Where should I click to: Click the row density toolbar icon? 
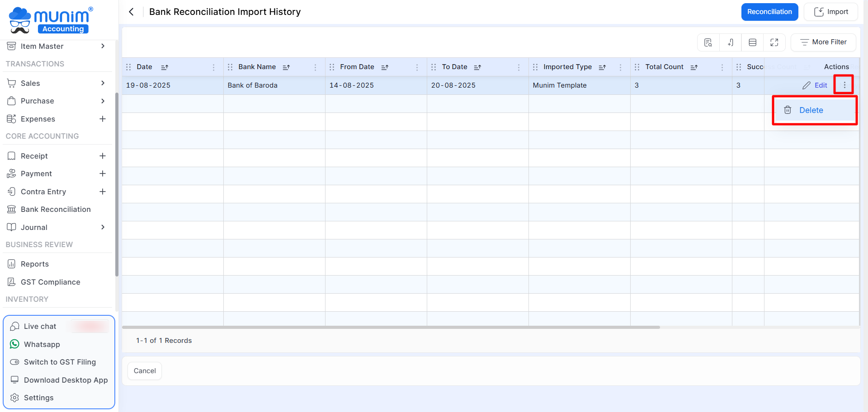752,42
